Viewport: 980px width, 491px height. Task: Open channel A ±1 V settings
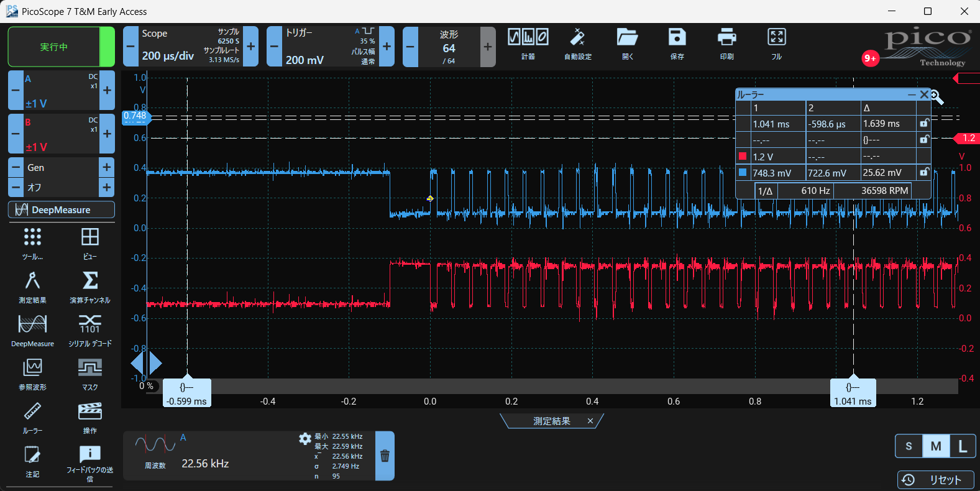pyautogui.click(x=61, y=90)
